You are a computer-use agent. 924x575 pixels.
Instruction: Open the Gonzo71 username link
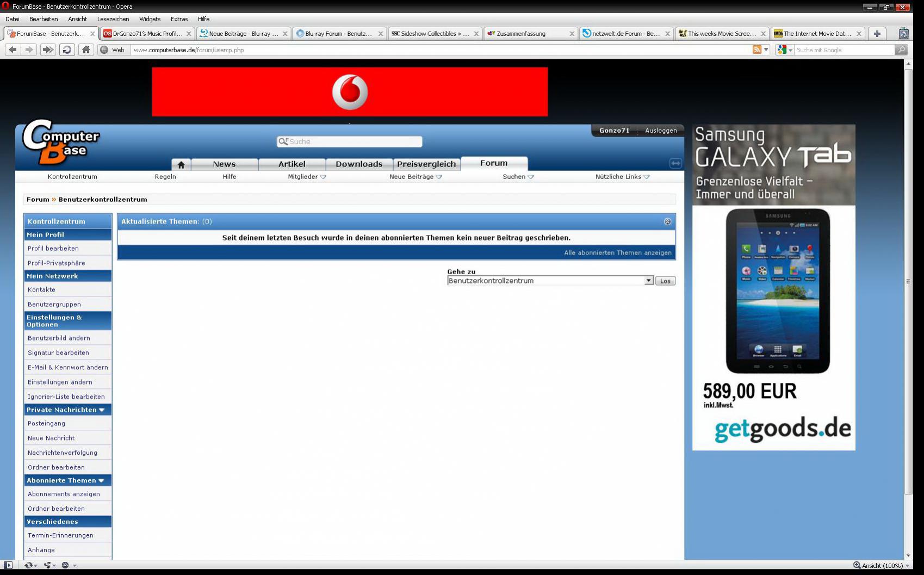tap(614, 131)
